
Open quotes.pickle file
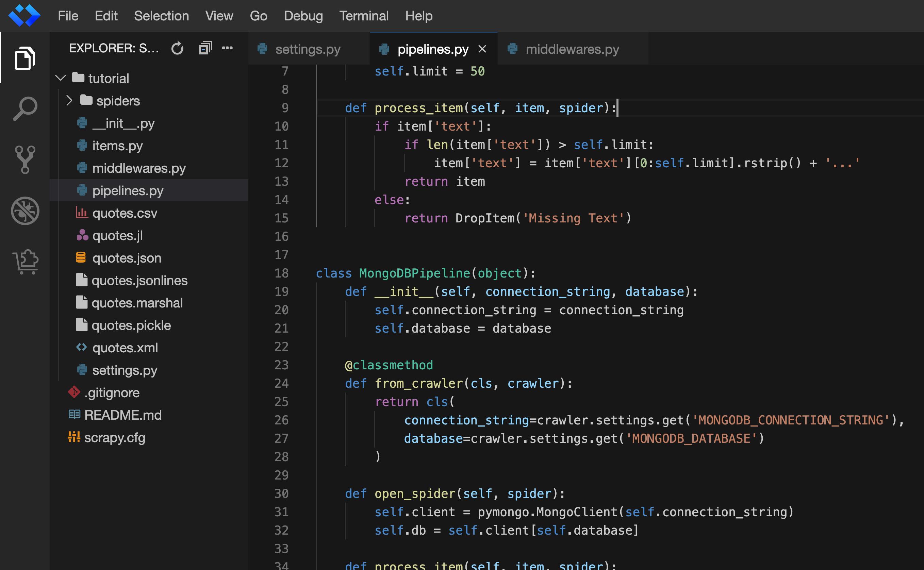pos(149,325)
